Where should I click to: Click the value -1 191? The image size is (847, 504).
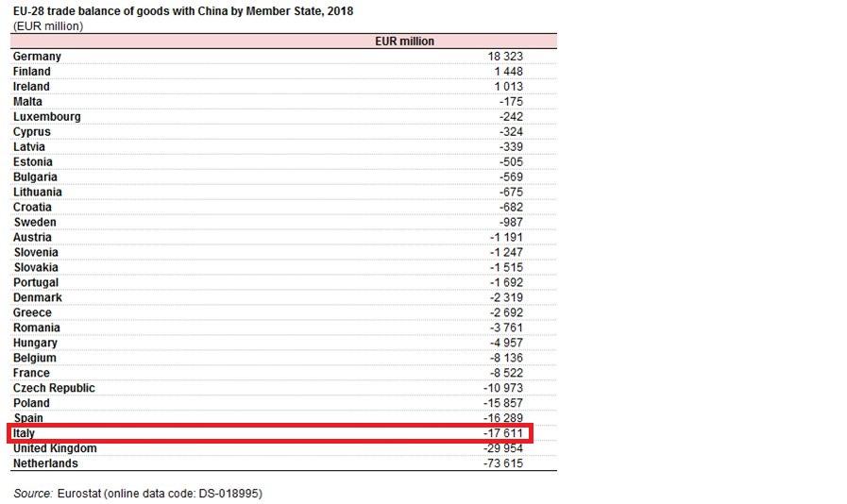pos(507,238)
